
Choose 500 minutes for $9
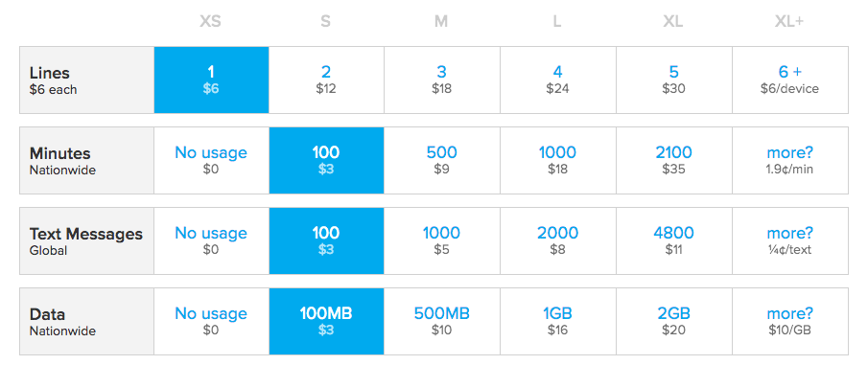(442, 160)
